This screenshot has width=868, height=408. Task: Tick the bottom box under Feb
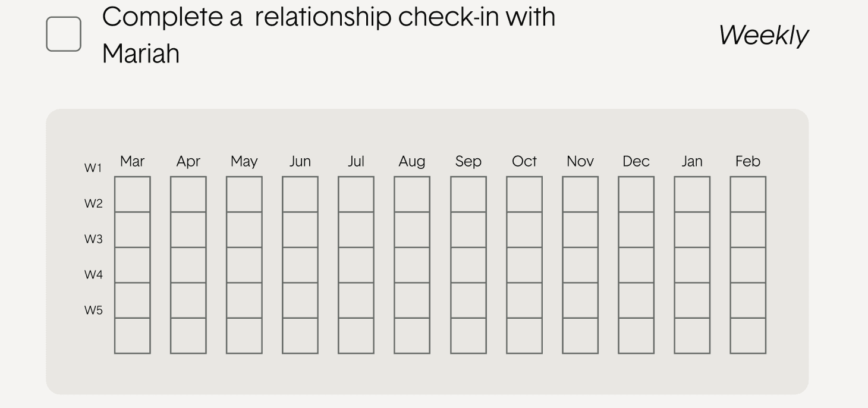[748, 336]
